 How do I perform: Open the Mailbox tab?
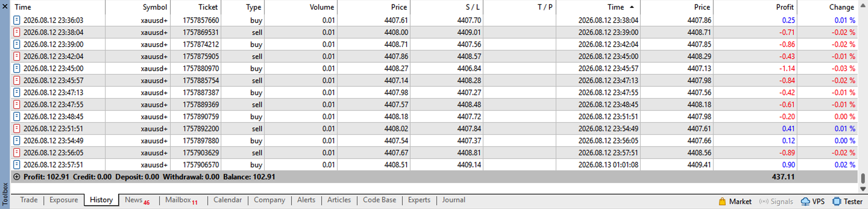click(181, 200)
